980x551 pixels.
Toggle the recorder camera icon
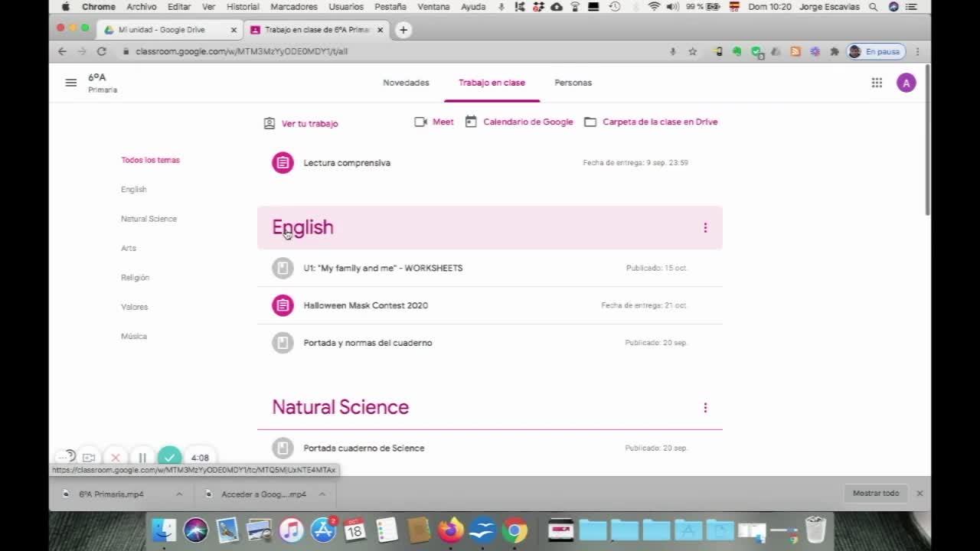[x=89, y=458]
